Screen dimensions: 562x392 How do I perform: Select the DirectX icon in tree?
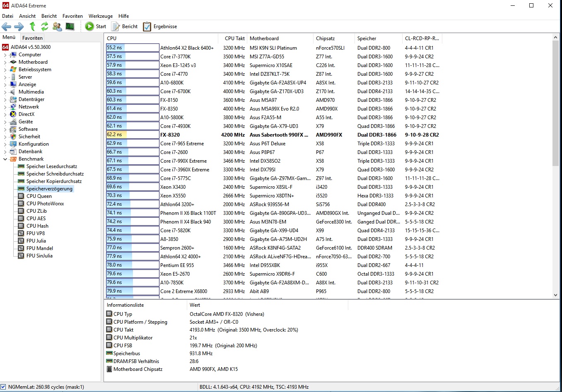(x=13, y=114)
